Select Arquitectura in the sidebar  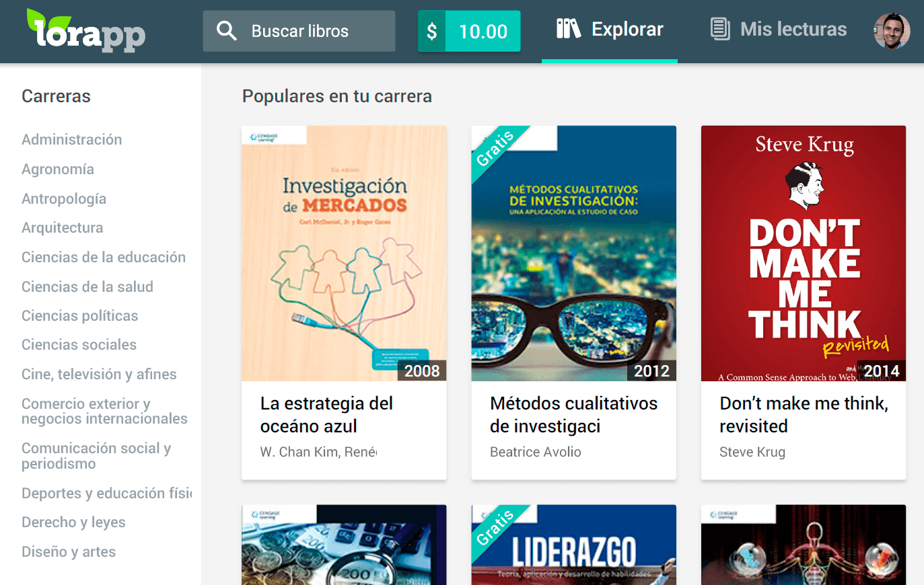pyautogui.click(x=62, y=227)
